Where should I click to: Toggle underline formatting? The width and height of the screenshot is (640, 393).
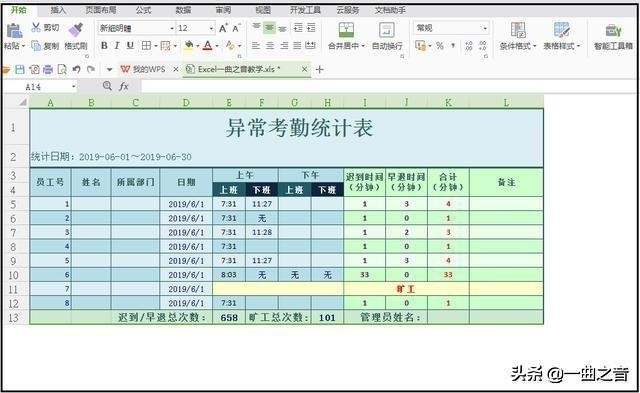tap(130, 46)
